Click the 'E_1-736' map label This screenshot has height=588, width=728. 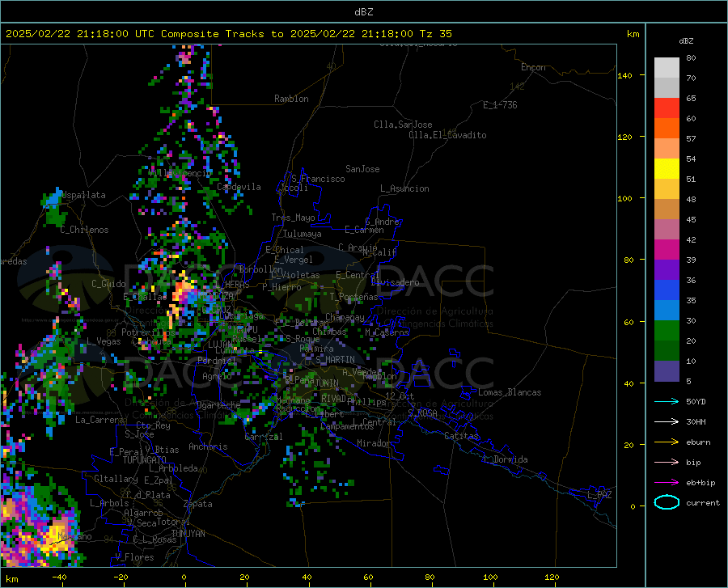point(500,105)
